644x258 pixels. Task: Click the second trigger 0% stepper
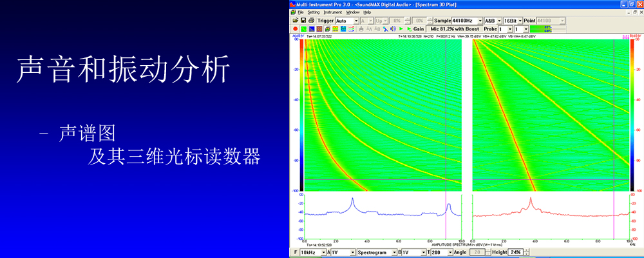430,21
